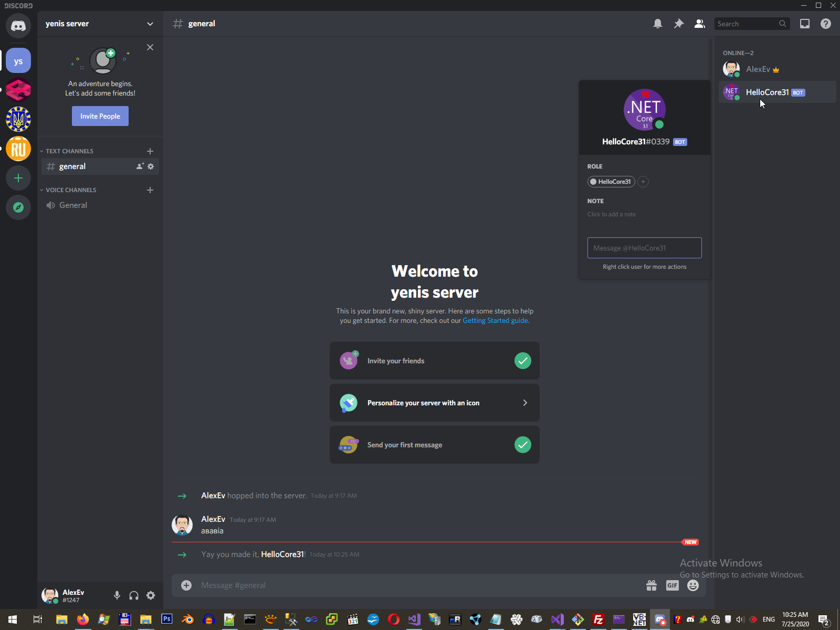The width and height of the screenshot is (840, 630).
Task: Add a server with the plus icon
Action: 18,178
